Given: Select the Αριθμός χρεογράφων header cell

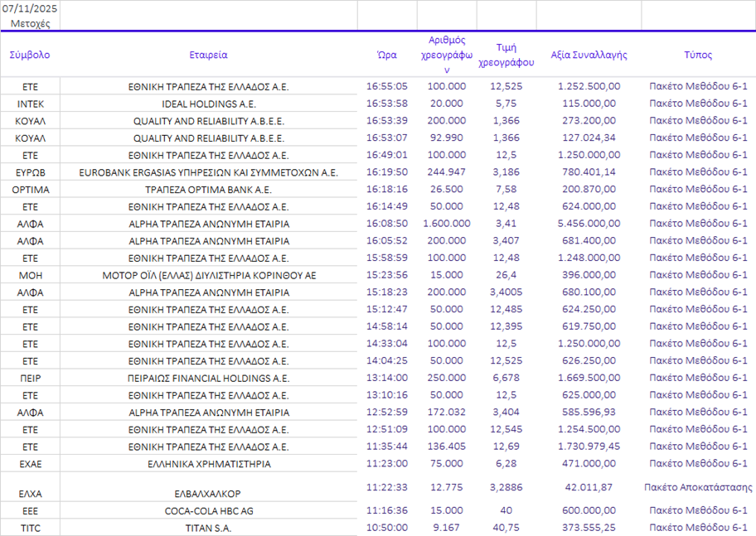Looking at the screenshot, I should [x=447, y=55].
